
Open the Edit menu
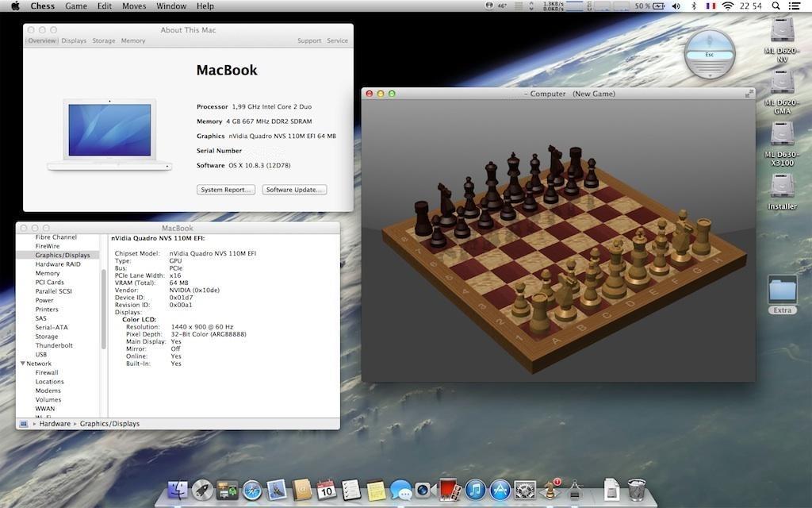pos(105,6)
